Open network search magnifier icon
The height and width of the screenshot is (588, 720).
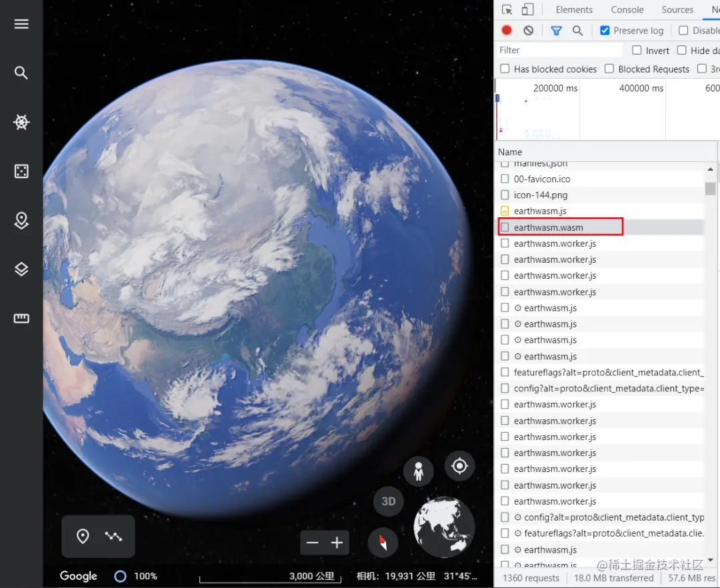click(x=577, y=30)
